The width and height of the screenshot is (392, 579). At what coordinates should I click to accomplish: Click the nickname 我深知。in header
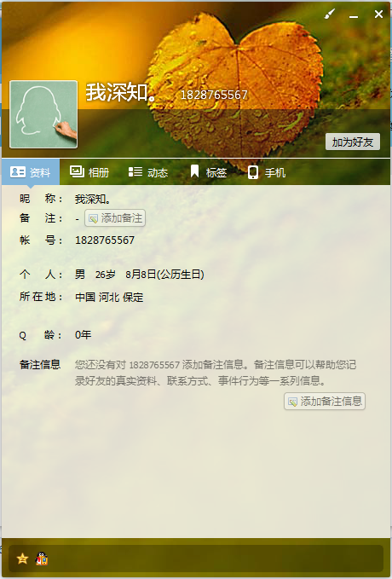tap(121, 92)
